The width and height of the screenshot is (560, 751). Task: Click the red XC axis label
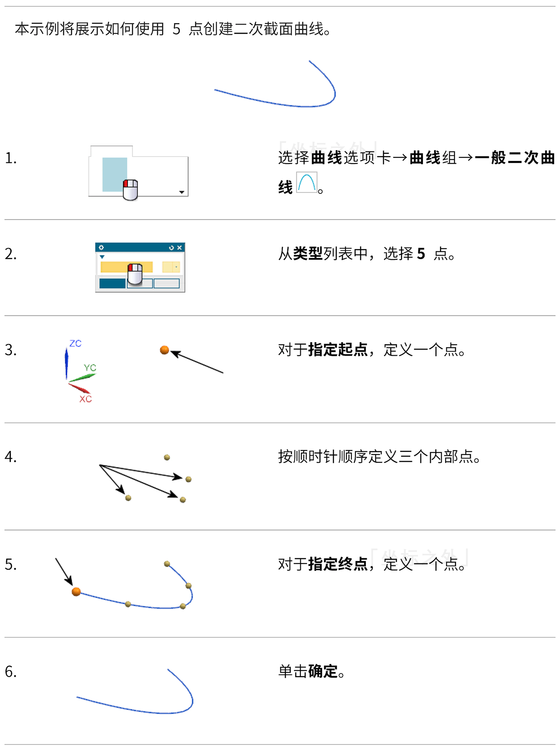coord(86,399)
